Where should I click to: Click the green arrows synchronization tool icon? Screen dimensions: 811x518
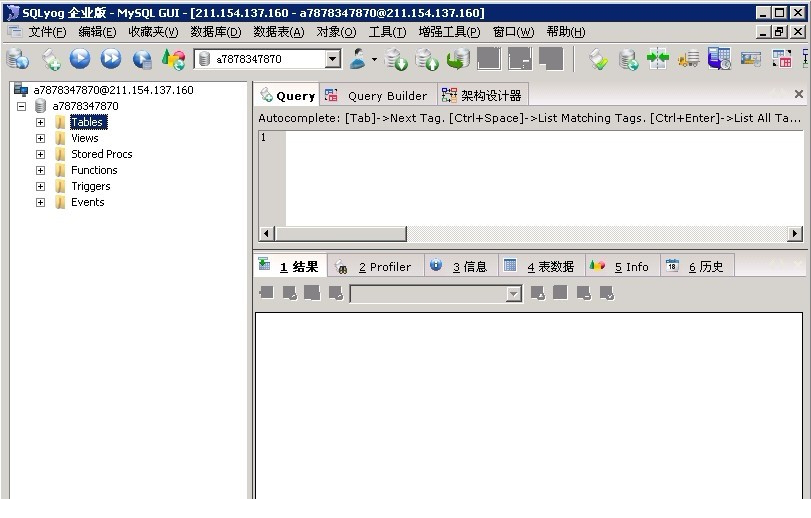click(x=658, y=59)
